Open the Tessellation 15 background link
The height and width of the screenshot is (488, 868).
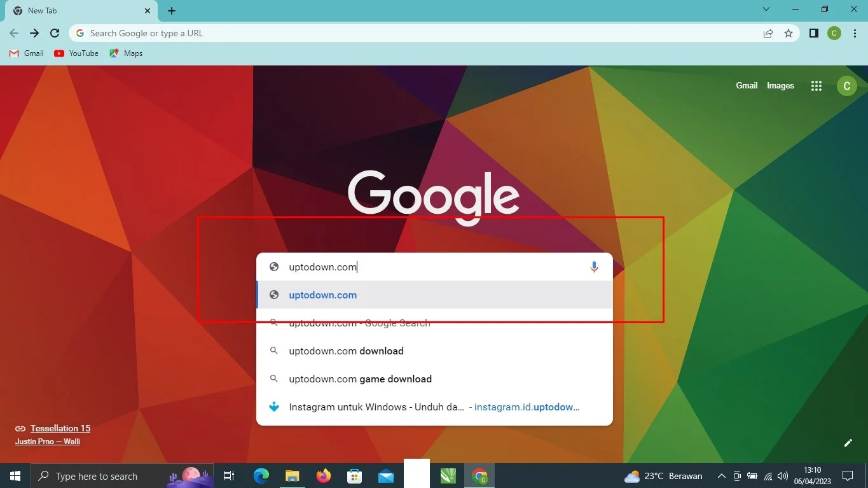coord(60,428)
